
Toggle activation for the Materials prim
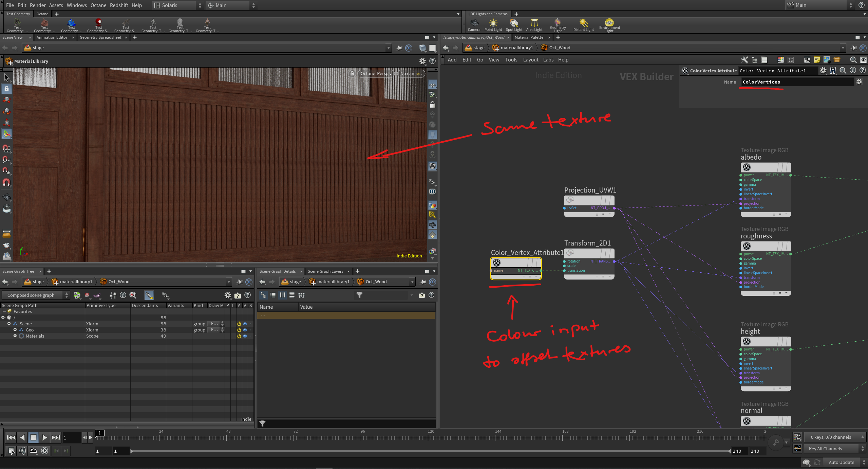pos(239,336)
